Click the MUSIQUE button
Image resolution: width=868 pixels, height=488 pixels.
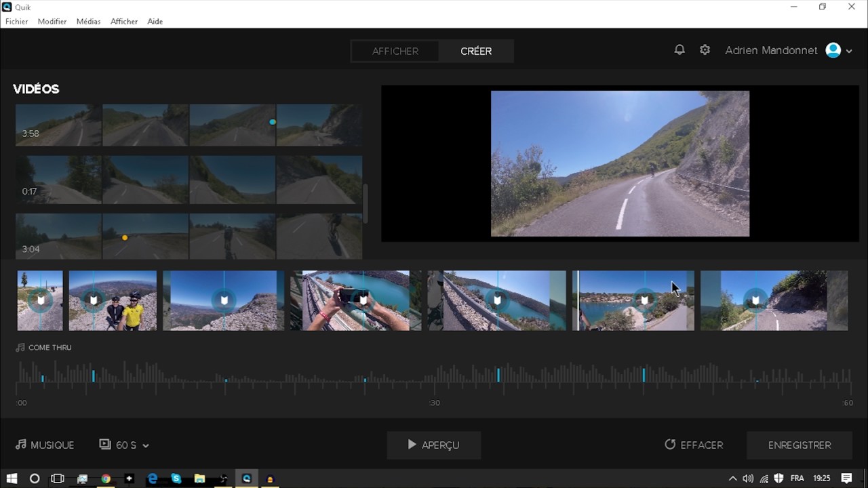(x=45, y=445)
